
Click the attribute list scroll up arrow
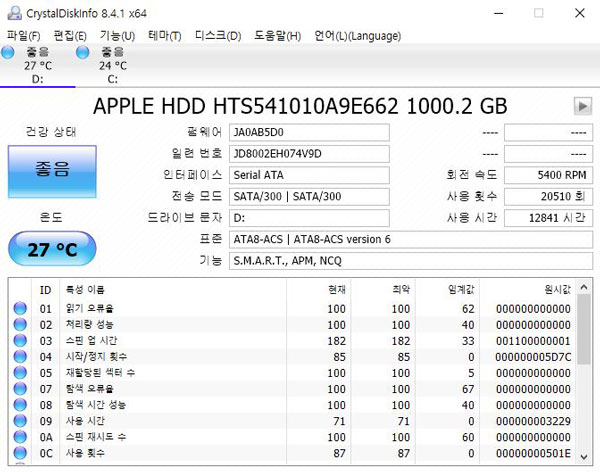coord(584,287)
